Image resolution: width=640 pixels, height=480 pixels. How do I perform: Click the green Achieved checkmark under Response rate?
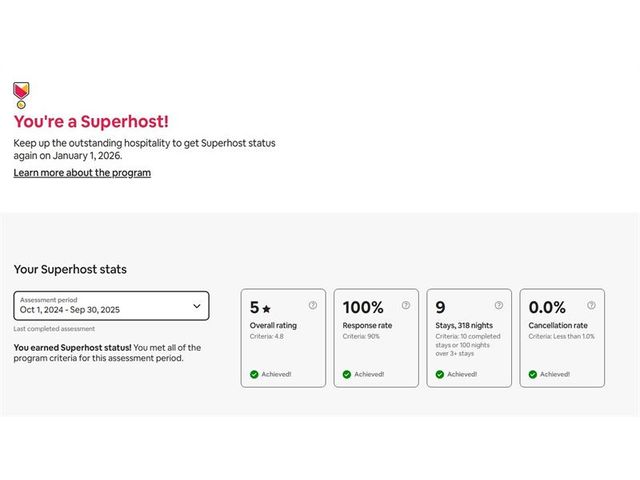(x=347, y=374)
